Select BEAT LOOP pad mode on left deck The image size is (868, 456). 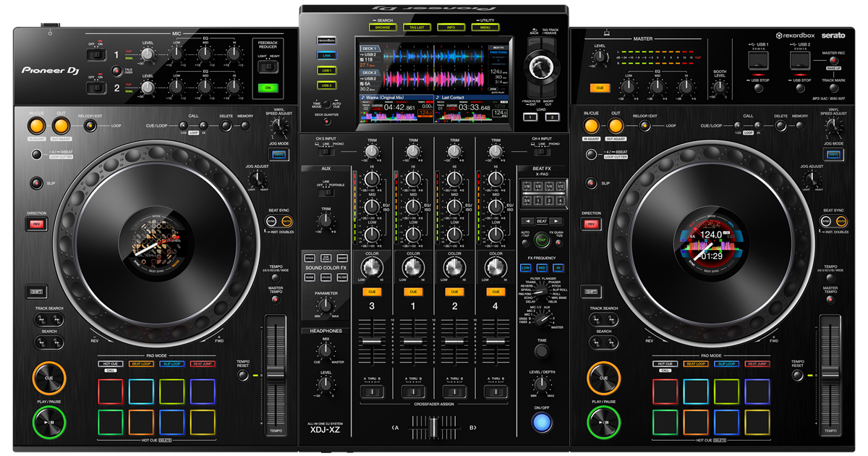pyautogui.click(x=142, y=363)
